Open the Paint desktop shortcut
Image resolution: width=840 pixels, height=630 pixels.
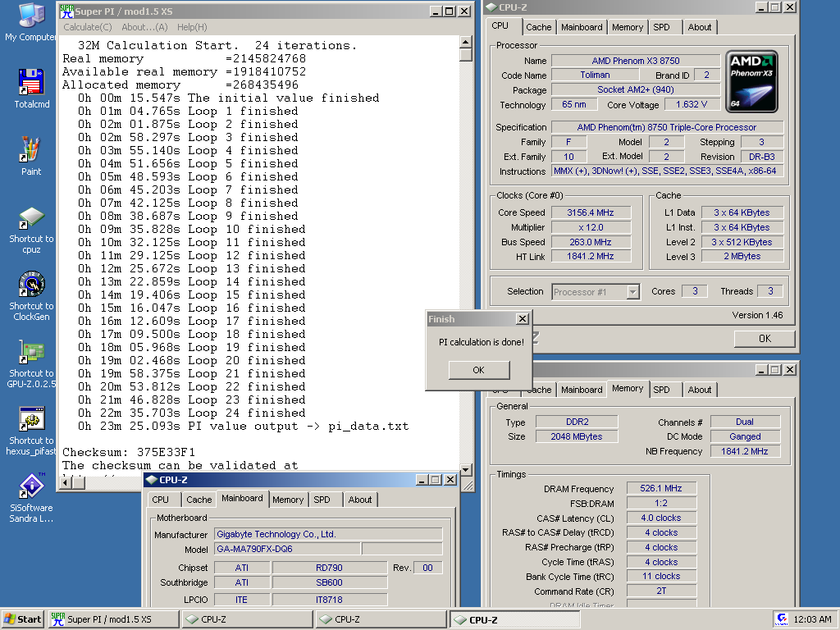(30, 156)
